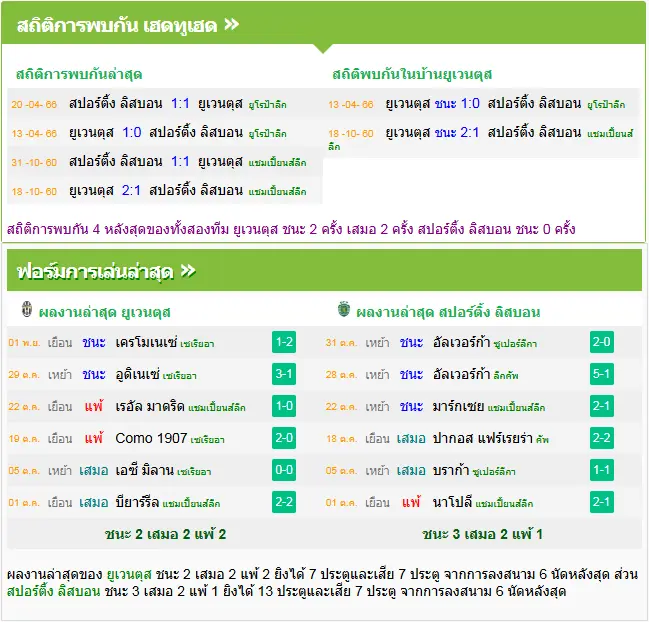649x622 pixels.
Task: Open the 2-2 score badge for ปากอส แฟร์เรยร่า
Action: point(601,438)
